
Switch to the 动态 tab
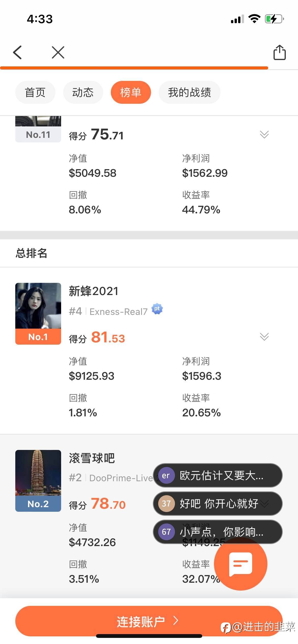point(83,92)
